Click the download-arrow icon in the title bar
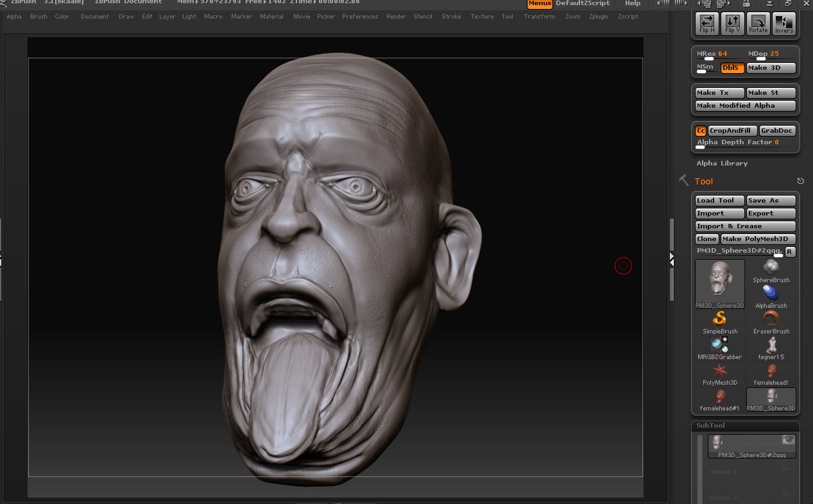 point(769,4)
